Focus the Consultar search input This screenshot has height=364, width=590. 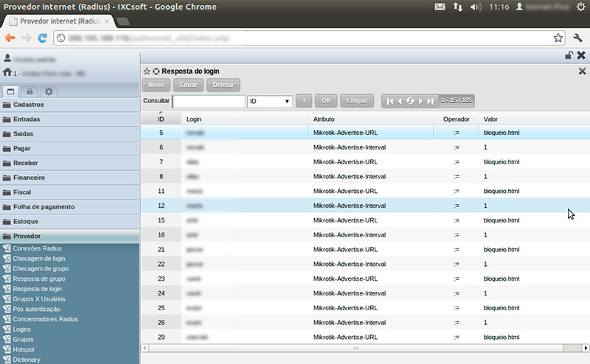pos(209,101)
